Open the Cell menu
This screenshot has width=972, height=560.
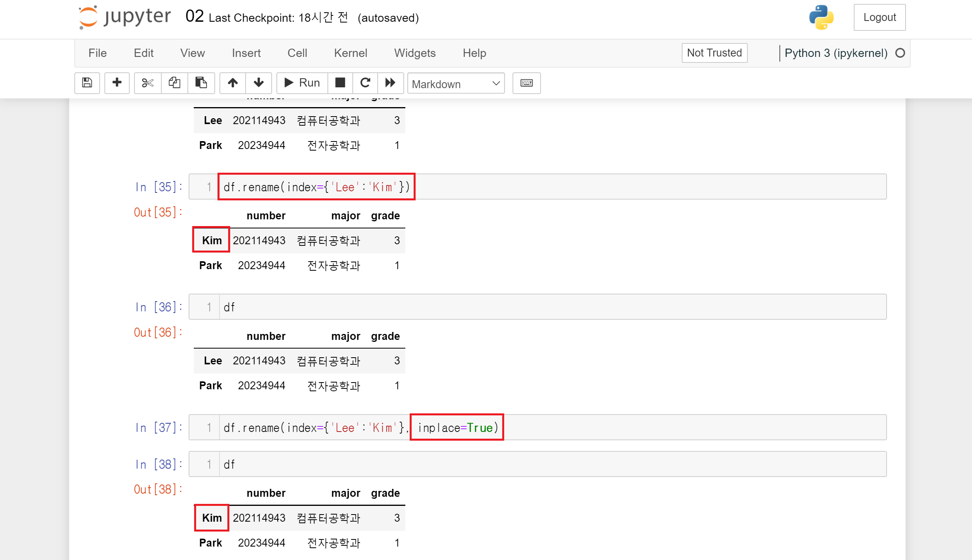coord(297,53)
